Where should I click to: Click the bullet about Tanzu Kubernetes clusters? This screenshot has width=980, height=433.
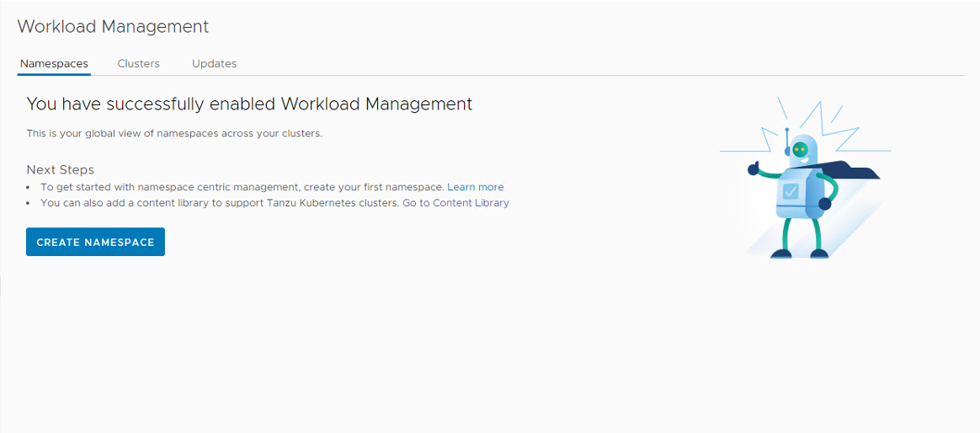219,203
